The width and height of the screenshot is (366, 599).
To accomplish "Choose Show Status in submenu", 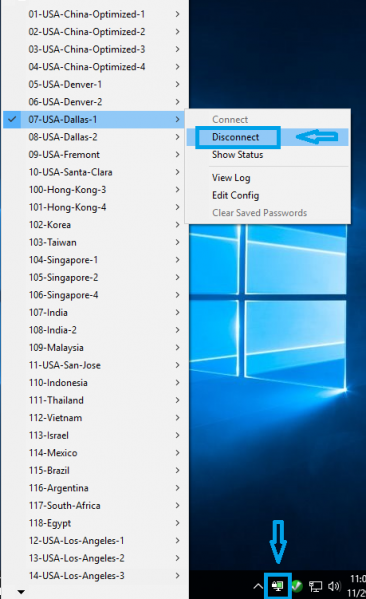I will pyautogui.click(x=237, y=155).
